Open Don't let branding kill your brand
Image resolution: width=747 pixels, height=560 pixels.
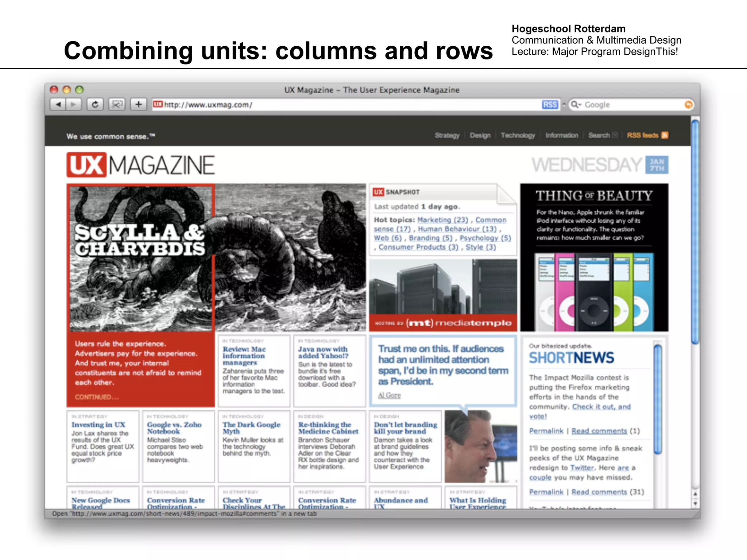tap(405, 428)
